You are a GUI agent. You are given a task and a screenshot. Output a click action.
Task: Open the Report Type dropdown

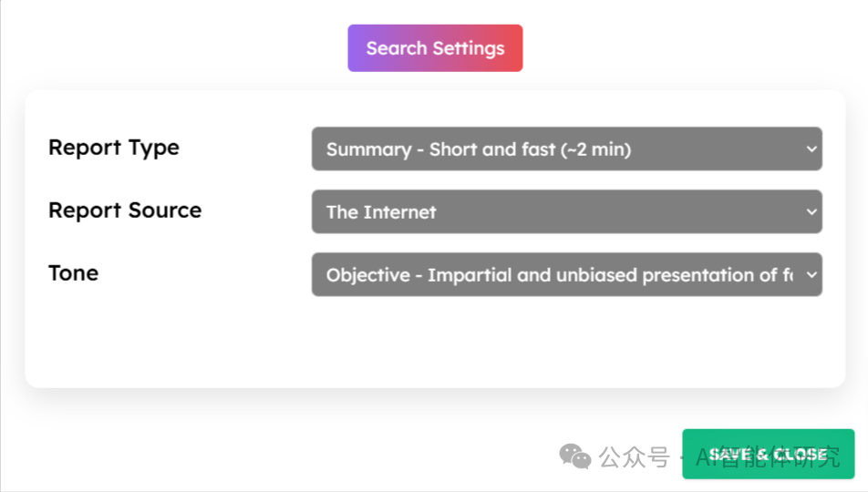click(x=567, y=149)
